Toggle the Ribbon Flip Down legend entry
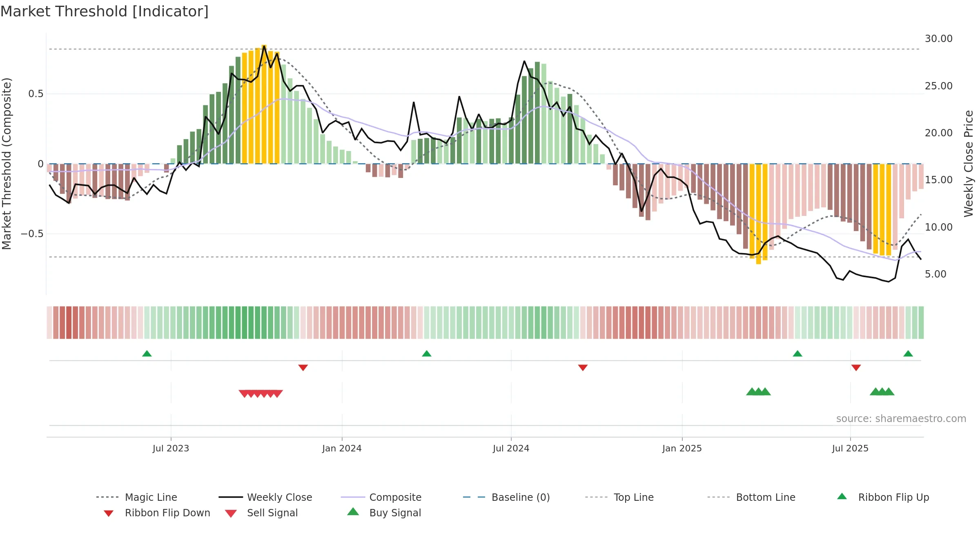 [x=157, y=513]
